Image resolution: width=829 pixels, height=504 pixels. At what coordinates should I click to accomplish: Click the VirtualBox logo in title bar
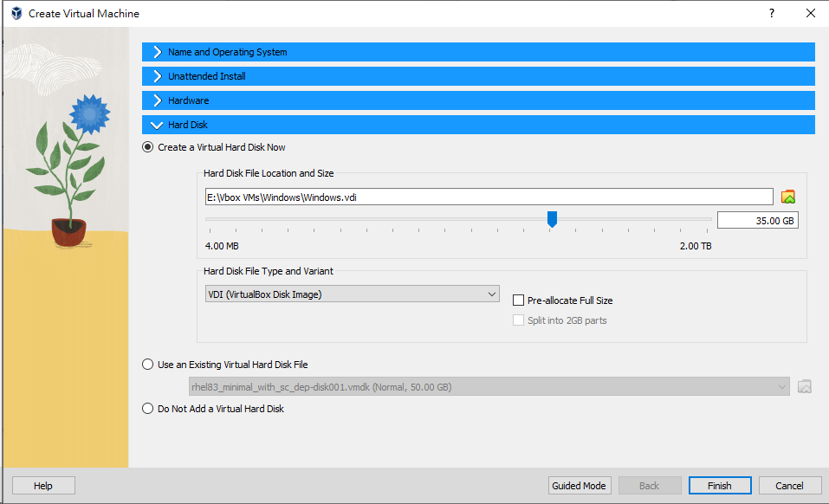pyautogui.click(x=16, y=14)
